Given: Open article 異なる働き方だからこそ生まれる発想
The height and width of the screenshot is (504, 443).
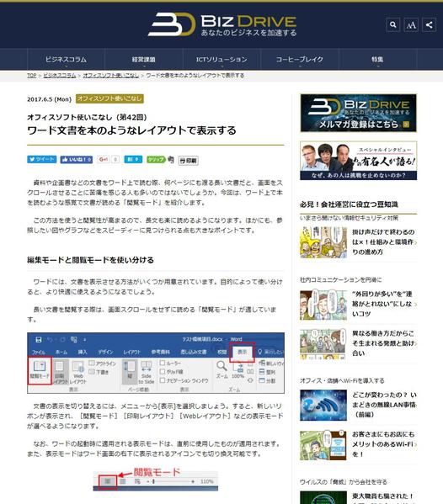Looking at the screenshot, I should pyautogui.click(x=383, y=343).
